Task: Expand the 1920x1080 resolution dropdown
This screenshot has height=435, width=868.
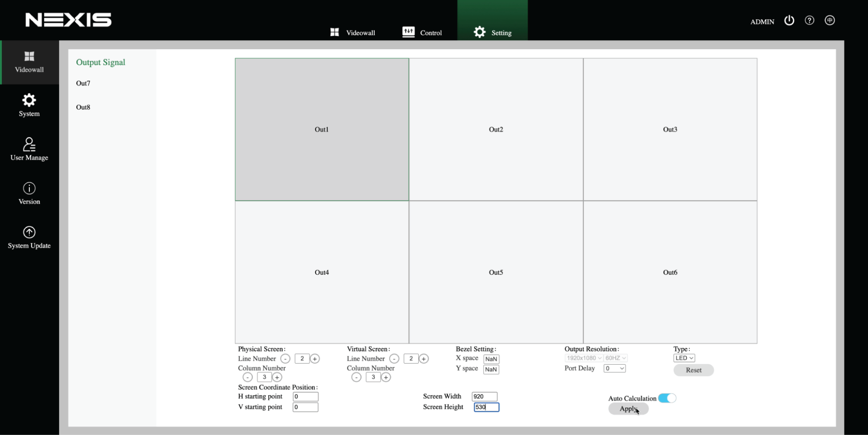Action: 584,358
